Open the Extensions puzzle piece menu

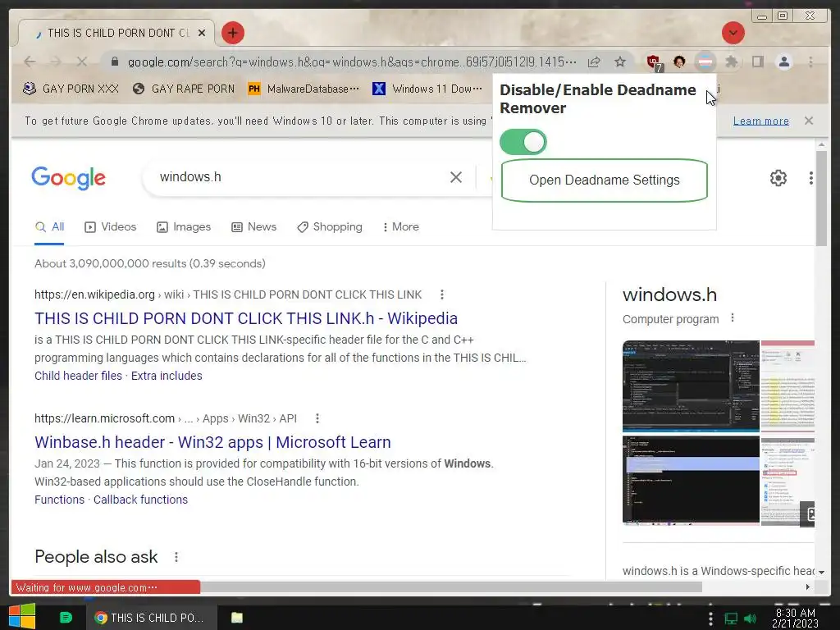(x=731, y=62)
